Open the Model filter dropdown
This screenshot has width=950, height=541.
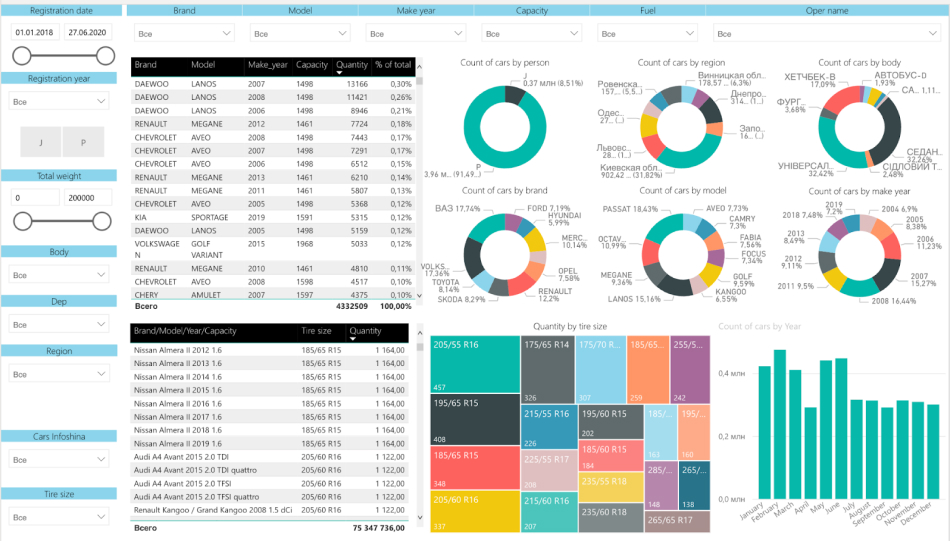point(300,34)
